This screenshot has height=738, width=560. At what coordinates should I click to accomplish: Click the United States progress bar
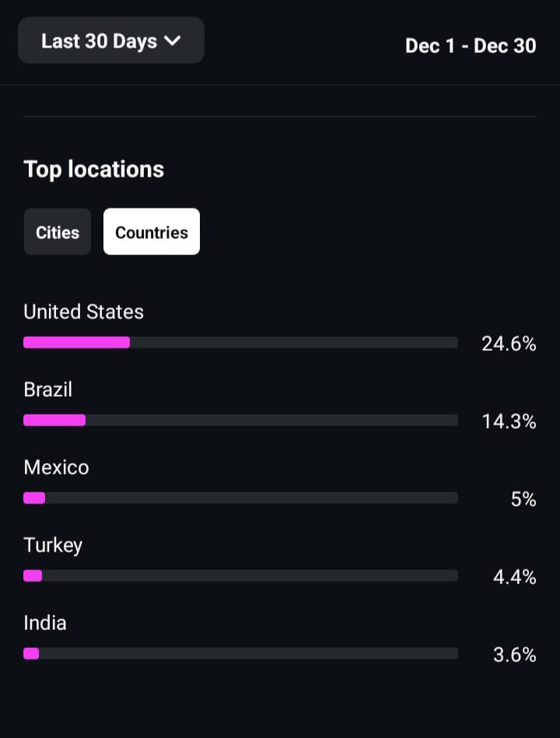[x=240, y=342]
